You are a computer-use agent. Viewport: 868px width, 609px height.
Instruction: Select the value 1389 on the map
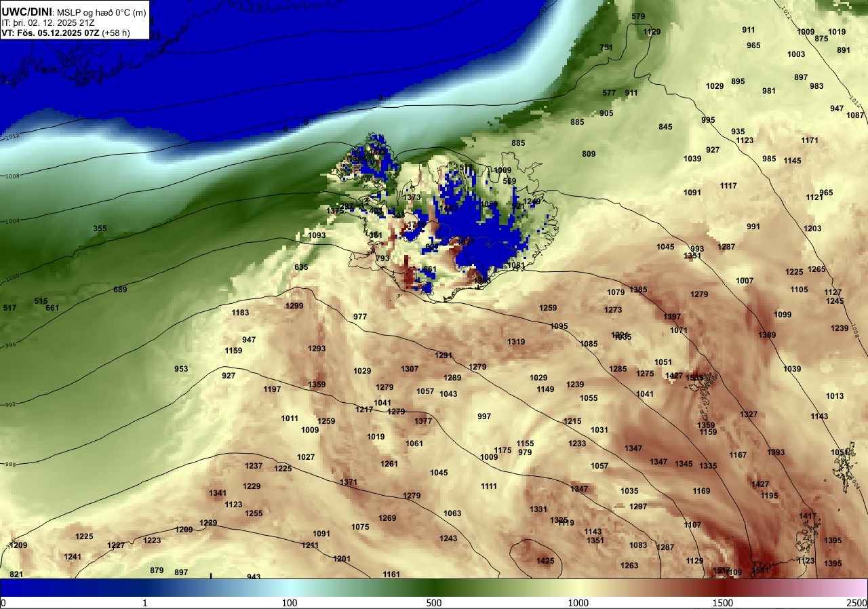(767, 335)
